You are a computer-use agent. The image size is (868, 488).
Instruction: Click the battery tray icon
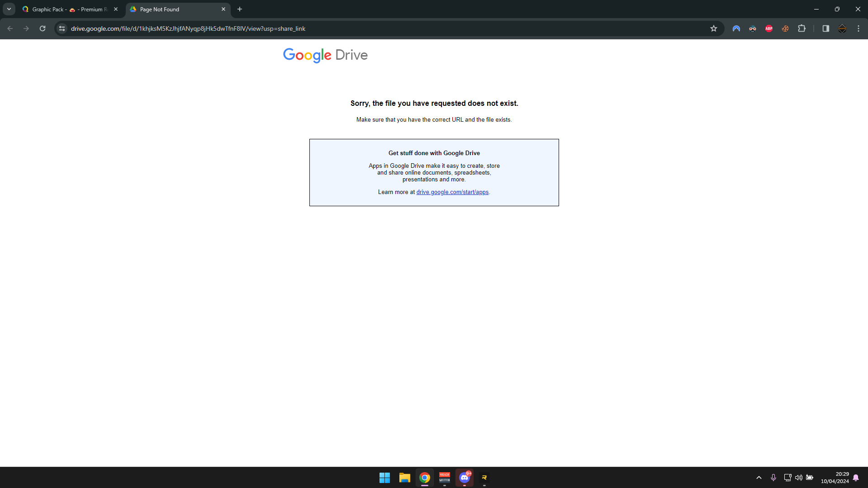(x=810, y=478)
